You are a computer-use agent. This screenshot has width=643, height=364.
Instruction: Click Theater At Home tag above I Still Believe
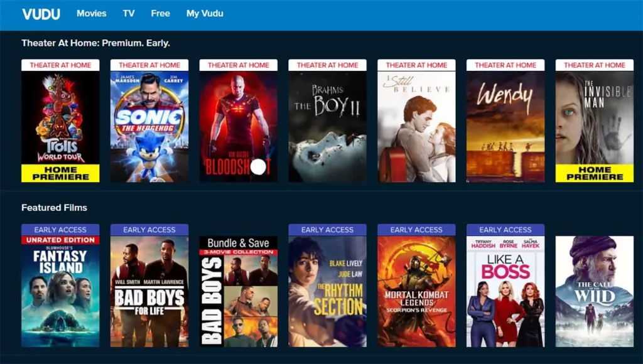416,65
